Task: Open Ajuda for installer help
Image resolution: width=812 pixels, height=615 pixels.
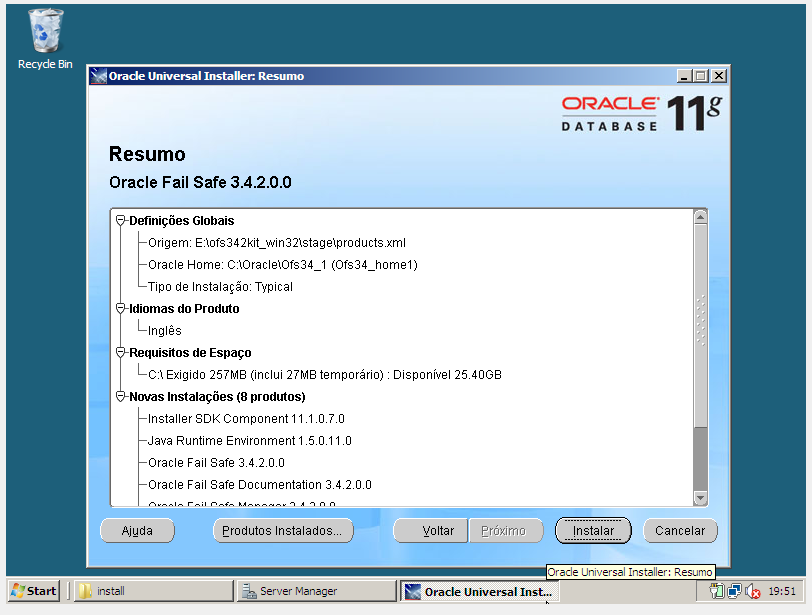Action: click(x=137, y=530)
